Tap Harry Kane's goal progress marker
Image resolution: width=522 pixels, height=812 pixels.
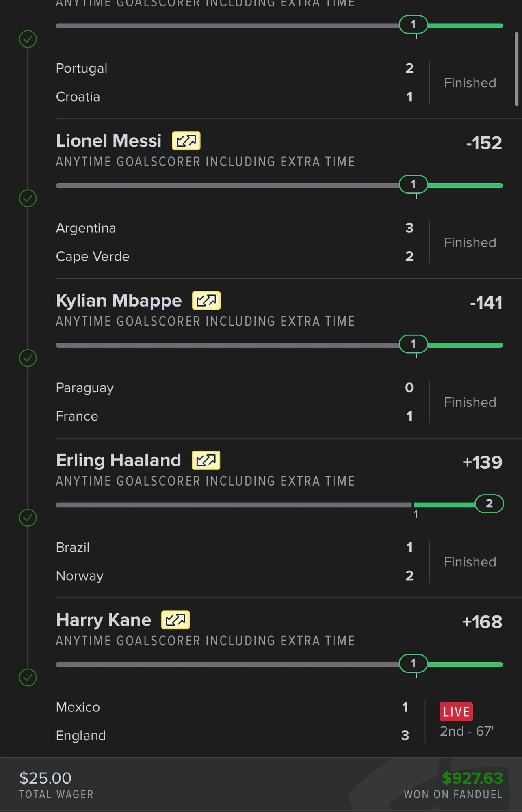413,663
